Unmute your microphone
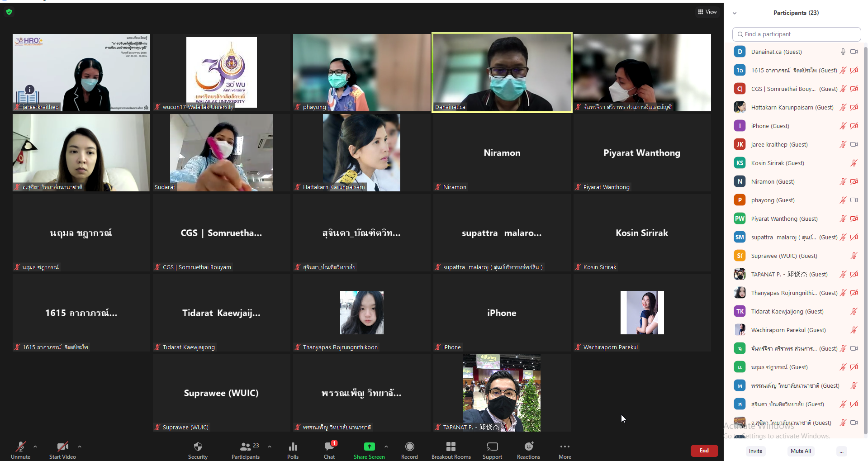Image resolution: width=868 pixels, height=461 pixels. pyautogui.click(x=20, y=447)
